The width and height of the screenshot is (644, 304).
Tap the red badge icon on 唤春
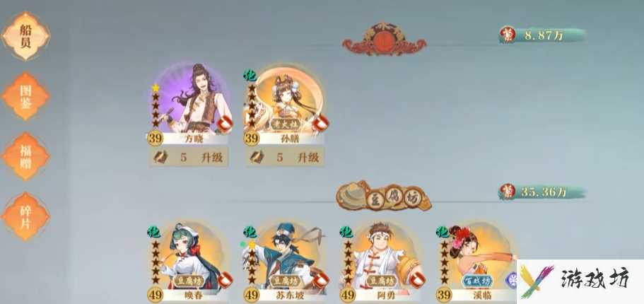coord(225,280)
